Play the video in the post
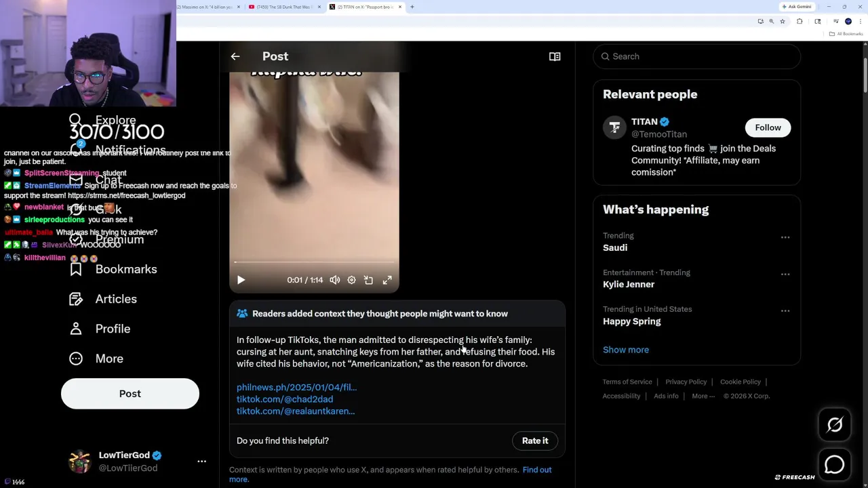The width and height of the screenshot is (868, 488). point(241,280)
